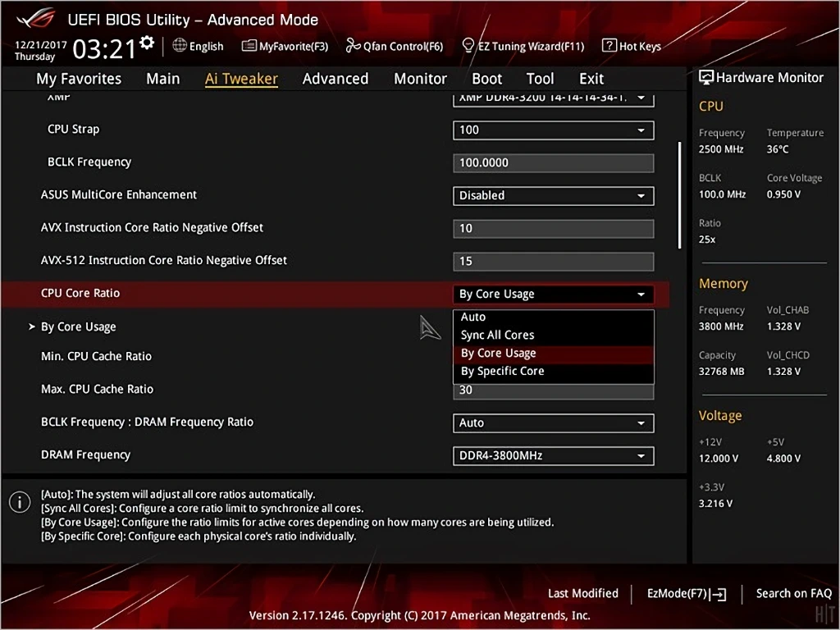Collapse the CPU Core Ratio dropdown

pos(554,294)
